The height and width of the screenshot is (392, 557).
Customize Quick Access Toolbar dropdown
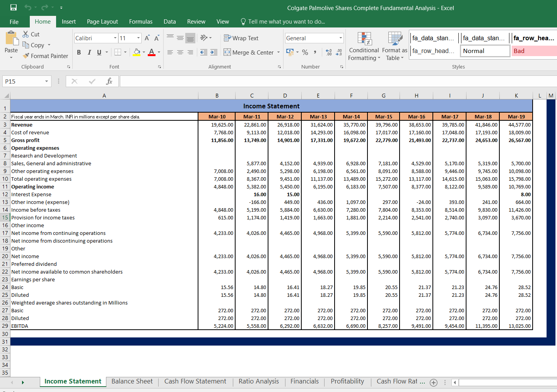click(61, 8)
